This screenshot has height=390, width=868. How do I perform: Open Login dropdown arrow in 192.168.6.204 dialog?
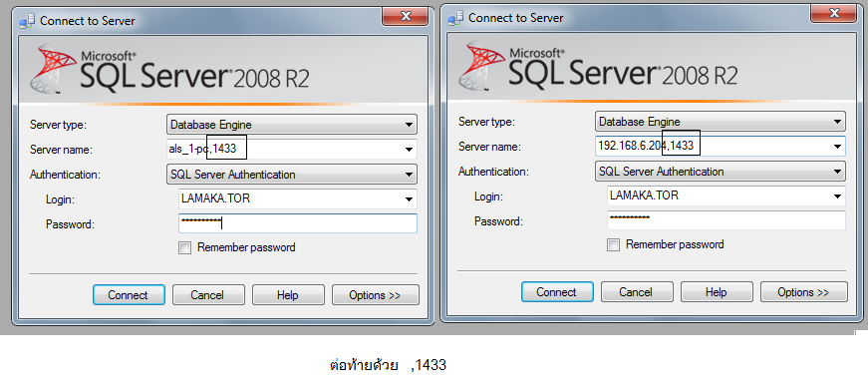click(837, 195)
